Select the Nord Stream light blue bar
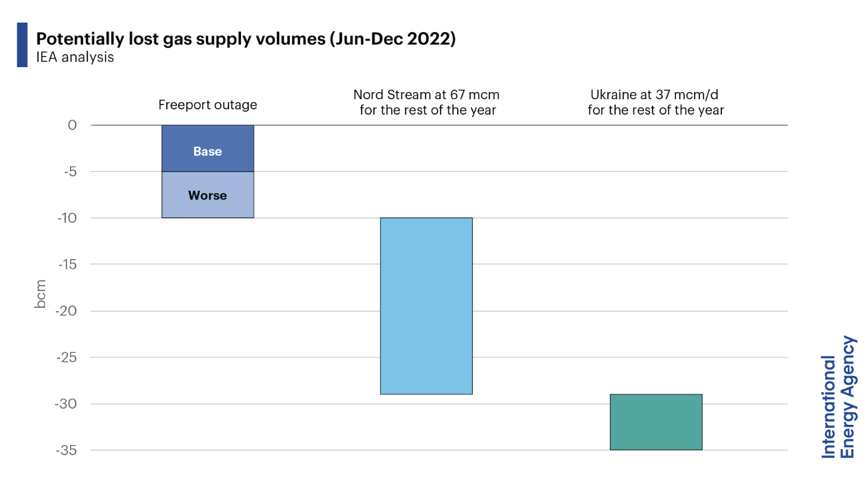Screen dimensions: 868x486 pyautogui.click(x=426, y=306)
